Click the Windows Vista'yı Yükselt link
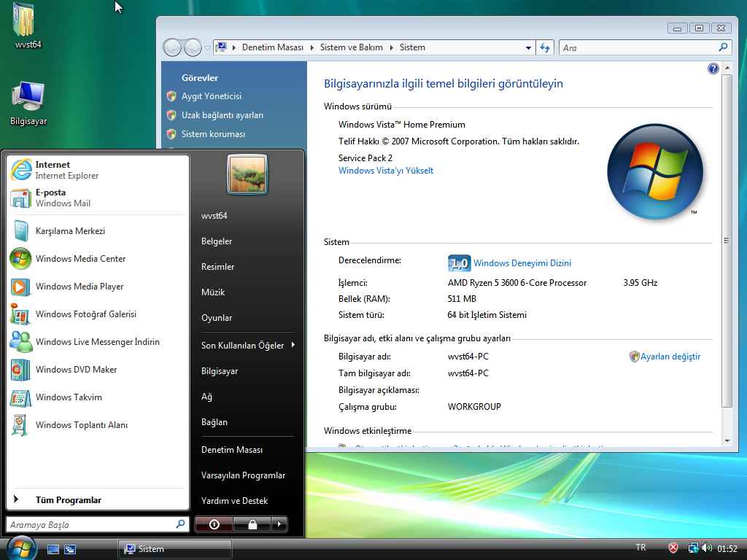Image resolution: width=747 pixels, height=560 pixels. tap(386, 171)
